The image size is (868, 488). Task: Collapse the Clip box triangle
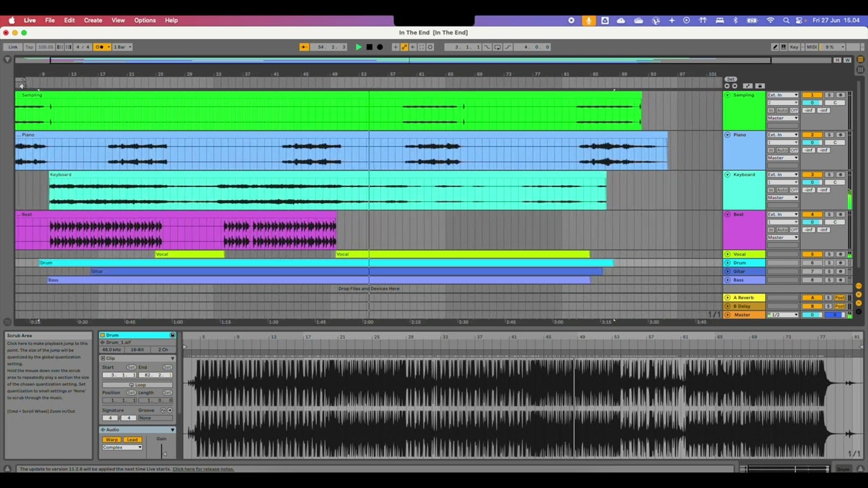(x=172, y=358)
